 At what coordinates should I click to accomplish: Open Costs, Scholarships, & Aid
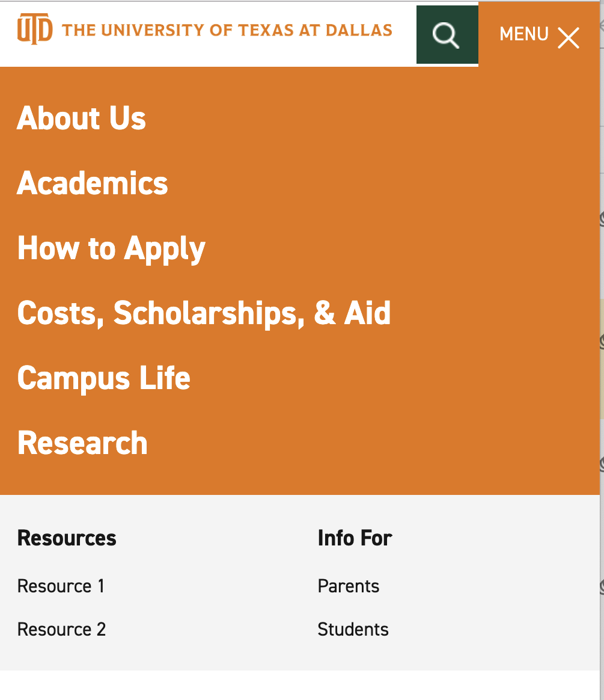(204, 313)
